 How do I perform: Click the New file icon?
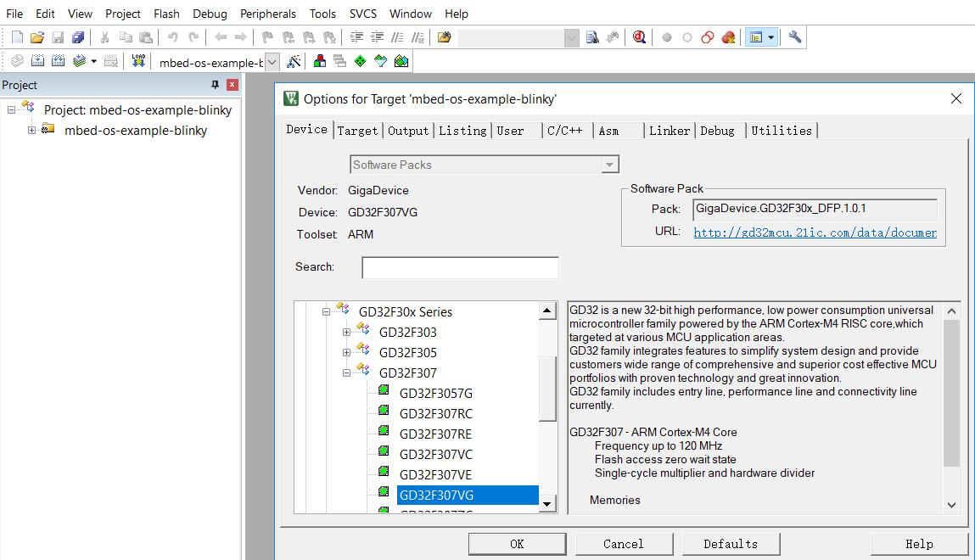click(17, 37)
